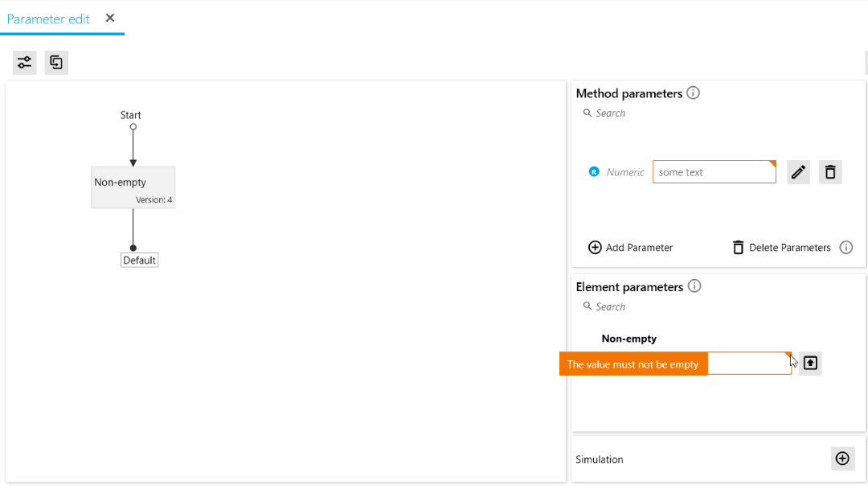868x489 pixels.
Task: Click the Add Parameter button
Action: (x=631, y=248)
